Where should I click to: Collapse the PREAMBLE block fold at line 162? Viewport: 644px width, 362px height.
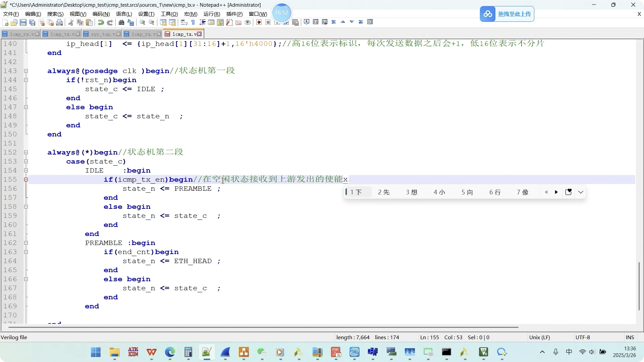click(26, 243)
